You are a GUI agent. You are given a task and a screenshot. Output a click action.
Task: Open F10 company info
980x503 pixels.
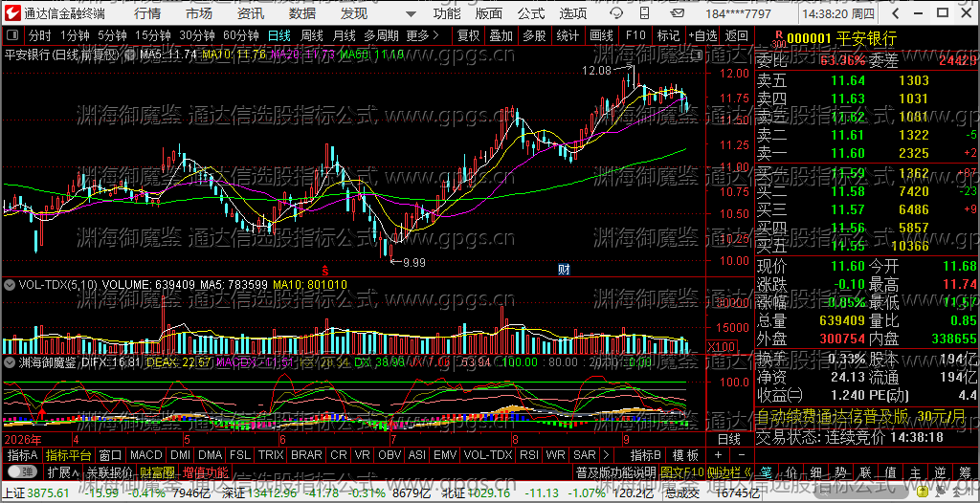pos(635,35)
